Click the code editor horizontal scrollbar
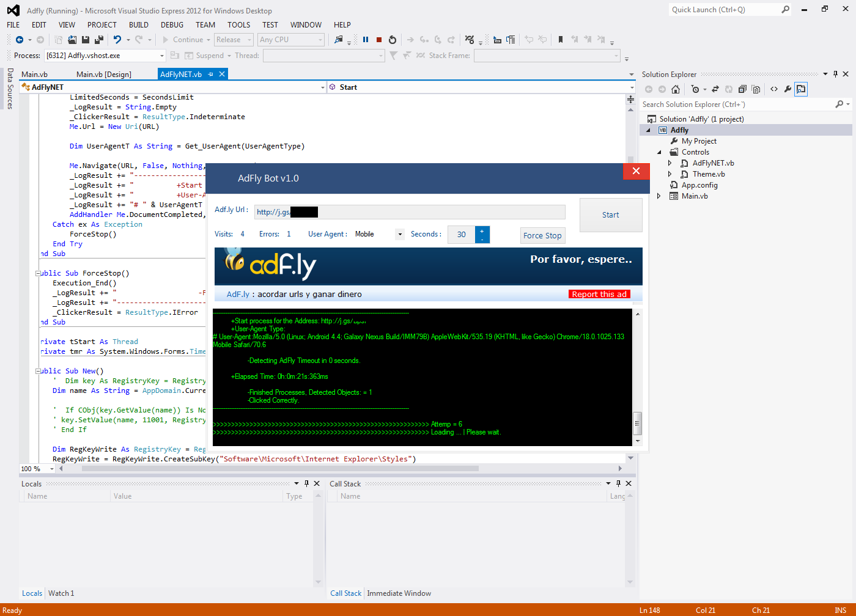856x616 pixels. (x=280, y=469)
